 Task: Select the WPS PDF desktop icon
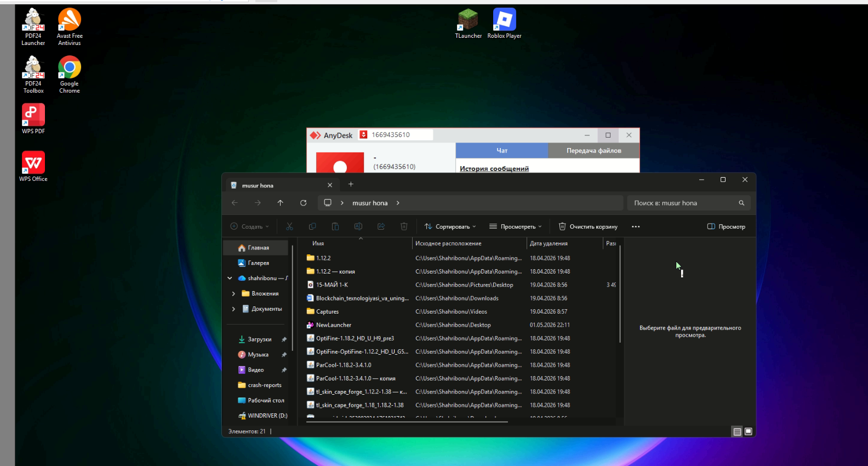click(33, 118)
